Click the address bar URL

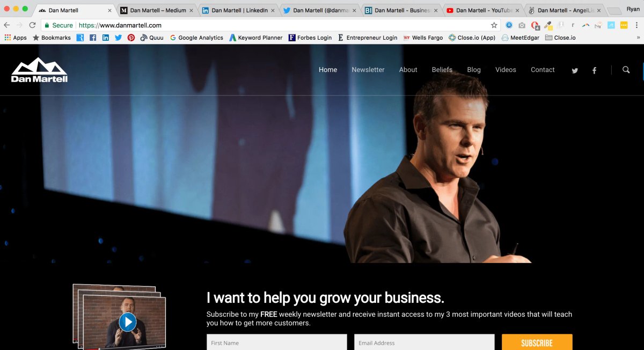[x=120, y=25]
